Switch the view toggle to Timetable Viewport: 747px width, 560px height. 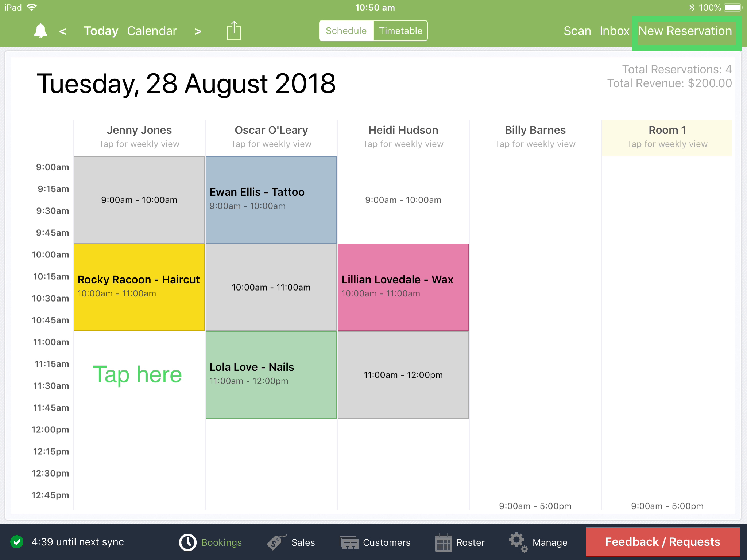(400, 31)
